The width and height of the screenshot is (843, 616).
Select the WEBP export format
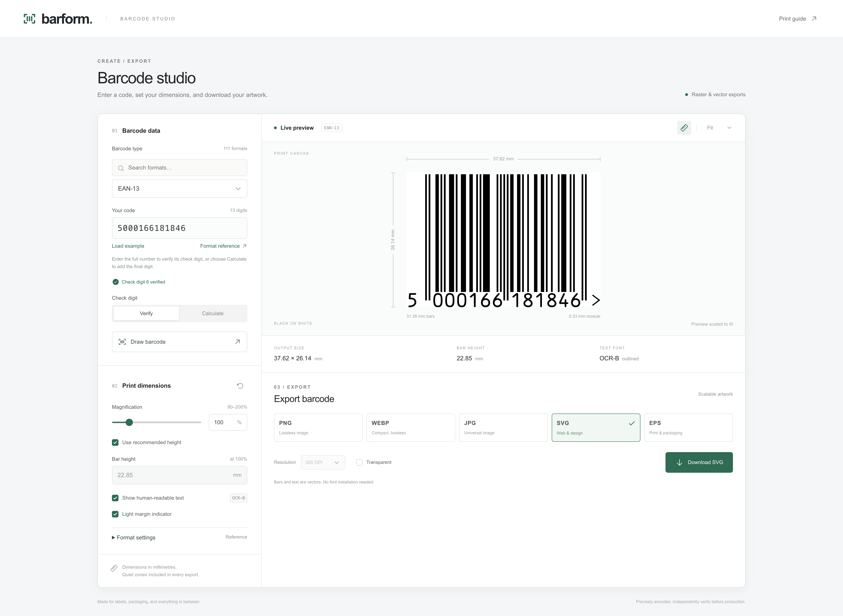click(x=410, y=428)
